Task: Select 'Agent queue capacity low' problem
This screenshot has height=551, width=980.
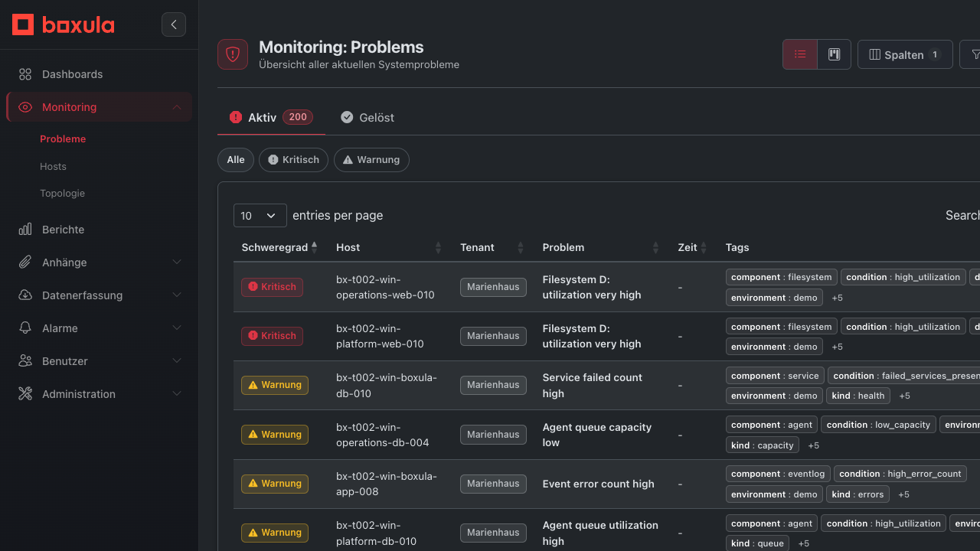Action: tap(597, 435)
